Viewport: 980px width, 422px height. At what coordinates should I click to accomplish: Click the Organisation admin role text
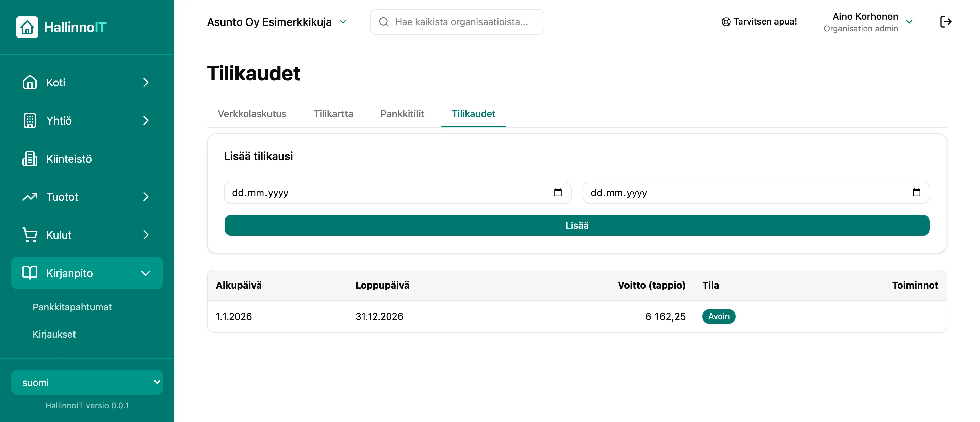point(861,29)
